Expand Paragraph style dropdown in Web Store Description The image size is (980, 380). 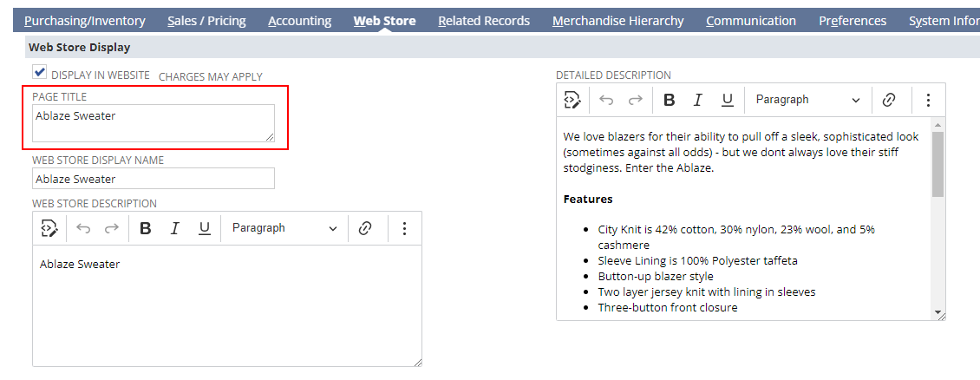284,228
